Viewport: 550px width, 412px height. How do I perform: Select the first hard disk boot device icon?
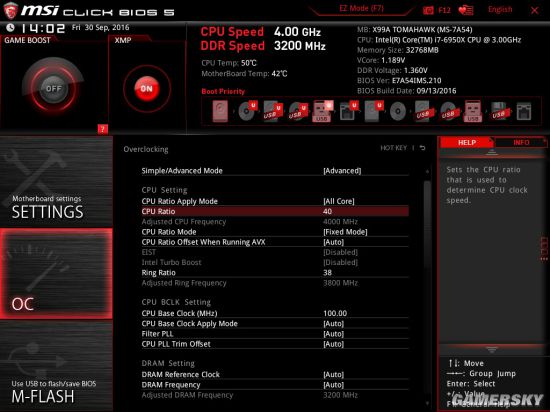[x=220, y=112]
